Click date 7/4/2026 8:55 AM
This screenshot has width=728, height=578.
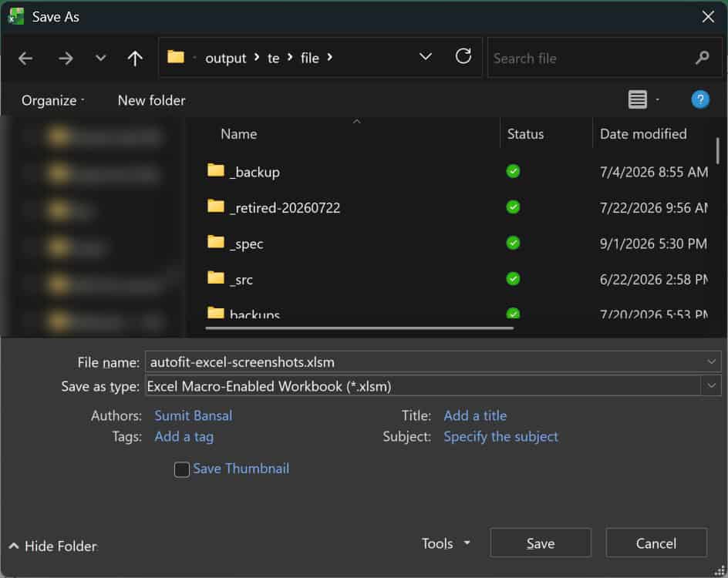[654, 172]
